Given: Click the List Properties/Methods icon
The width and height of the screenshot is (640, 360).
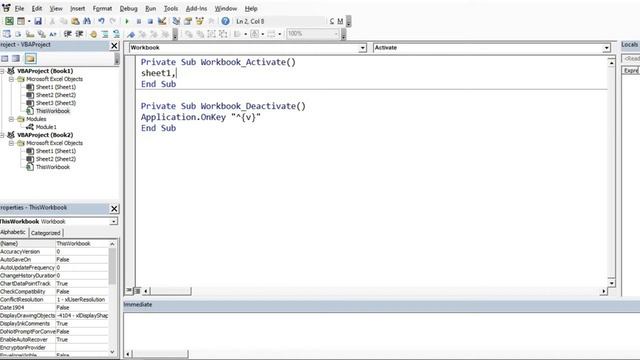Looking at the screenshot, I should point(7,34).
